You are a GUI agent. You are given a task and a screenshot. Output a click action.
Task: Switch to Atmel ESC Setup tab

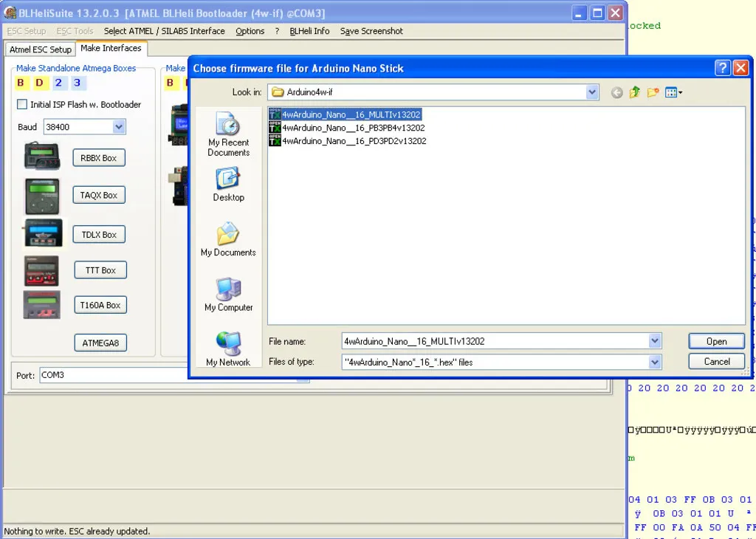41,49
